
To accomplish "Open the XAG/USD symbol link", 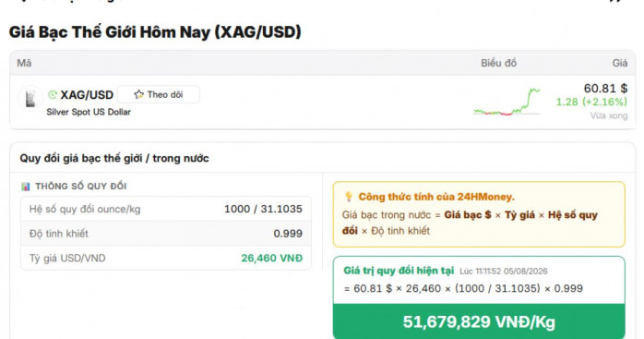I will pos(87,95).
